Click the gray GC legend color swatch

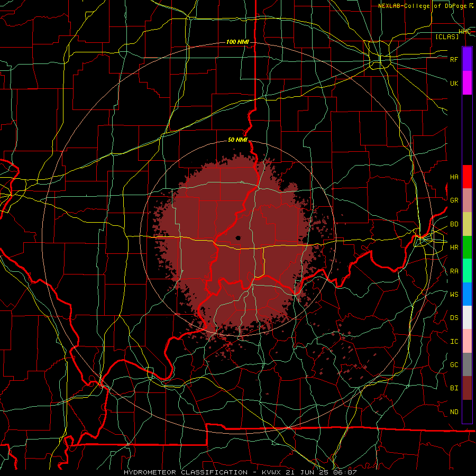click(x=467, y=364)
